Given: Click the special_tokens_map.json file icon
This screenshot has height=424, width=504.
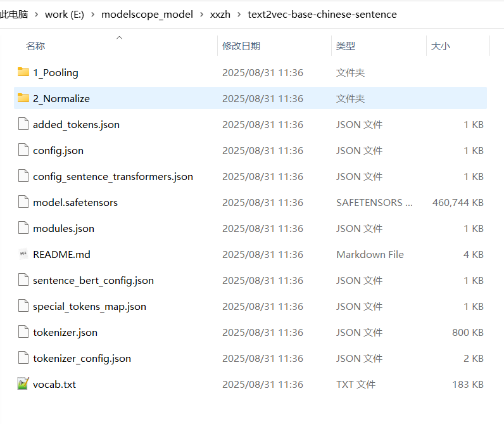Looking at the screenshot, I should pyautogui.click(x=23, y=306).
